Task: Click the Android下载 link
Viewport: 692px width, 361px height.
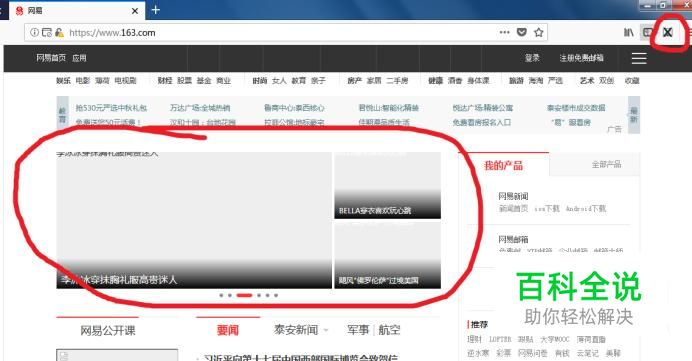Action: [x=586, y=208]
